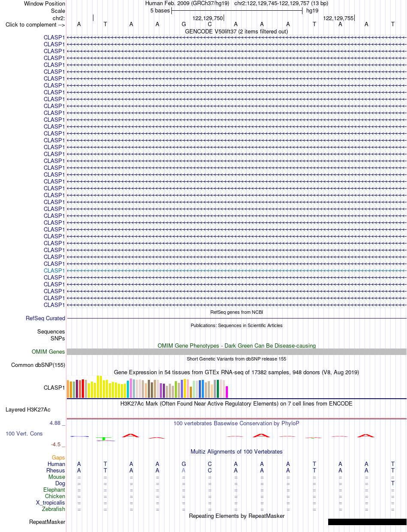Click the gray mismatched A in Rhesus row
Screen dimensions: 407x532
184,470
